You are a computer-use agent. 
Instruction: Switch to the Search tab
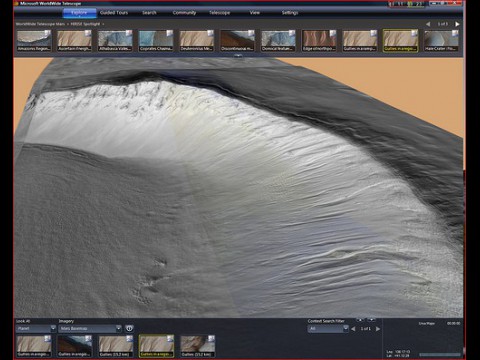point(149,13)
